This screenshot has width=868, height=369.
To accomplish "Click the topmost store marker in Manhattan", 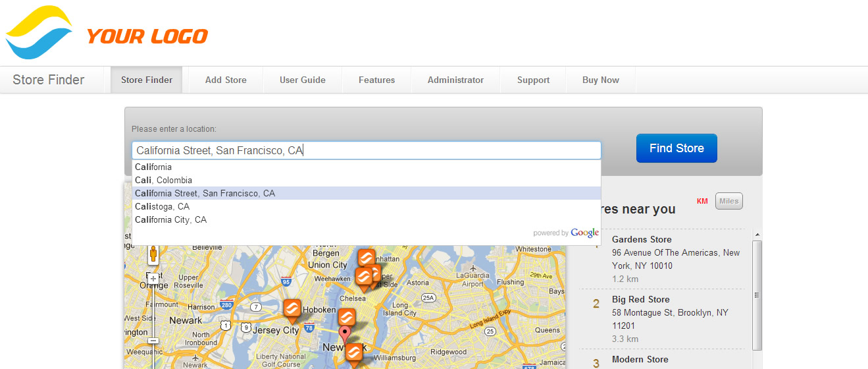I will click(x=367, y=258).
